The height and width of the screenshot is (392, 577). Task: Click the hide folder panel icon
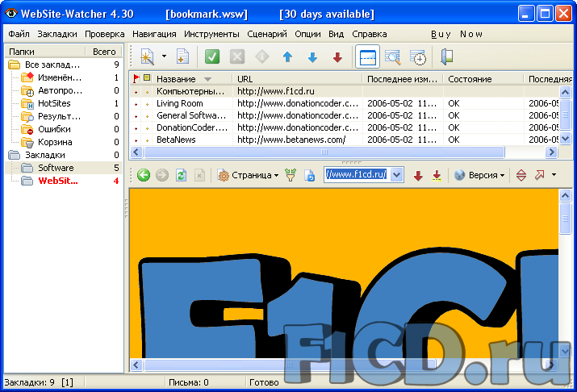[447, 57]
